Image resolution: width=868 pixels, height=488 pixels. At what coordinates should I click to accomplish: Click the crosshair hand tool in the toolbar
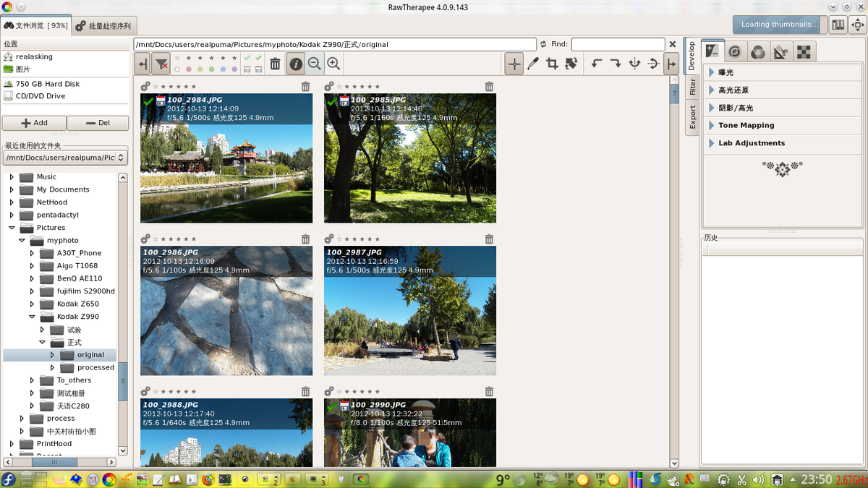(514, 64)
